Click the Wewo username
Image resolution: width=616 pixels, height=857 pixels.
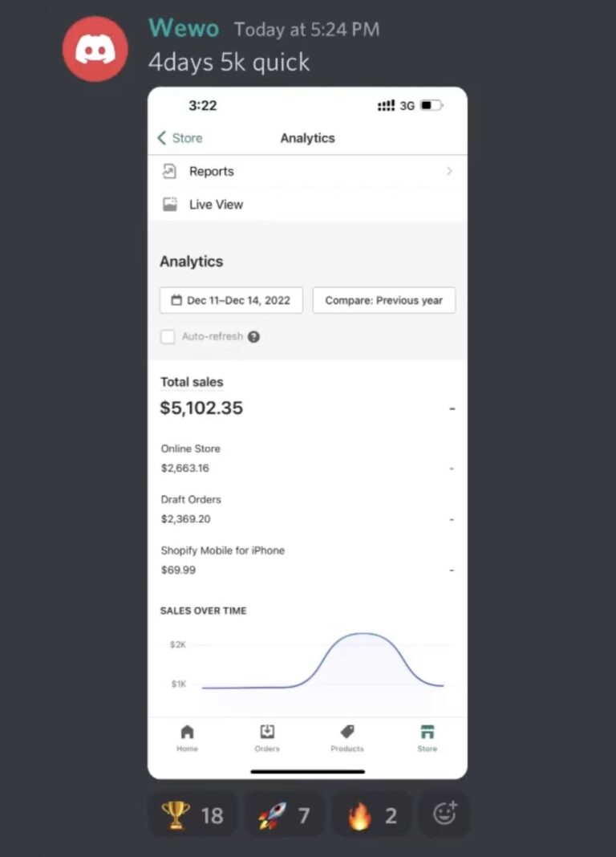coord(184,28)
